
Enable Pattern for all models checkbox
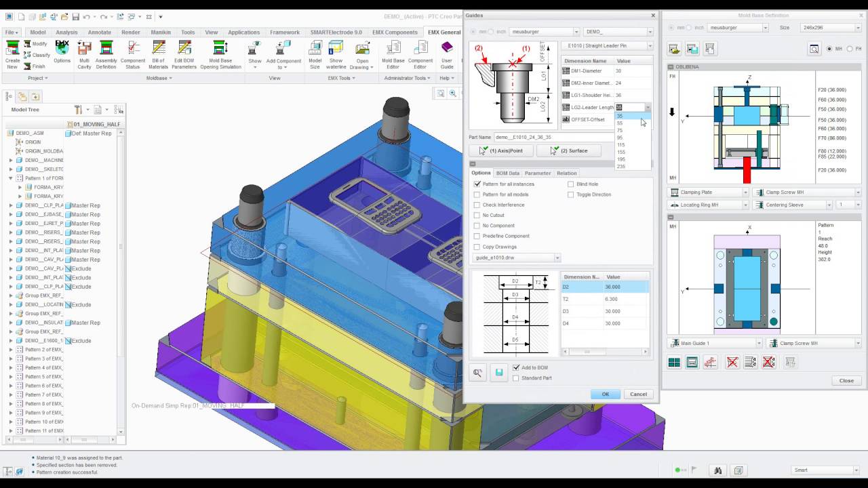coord(477,195)
